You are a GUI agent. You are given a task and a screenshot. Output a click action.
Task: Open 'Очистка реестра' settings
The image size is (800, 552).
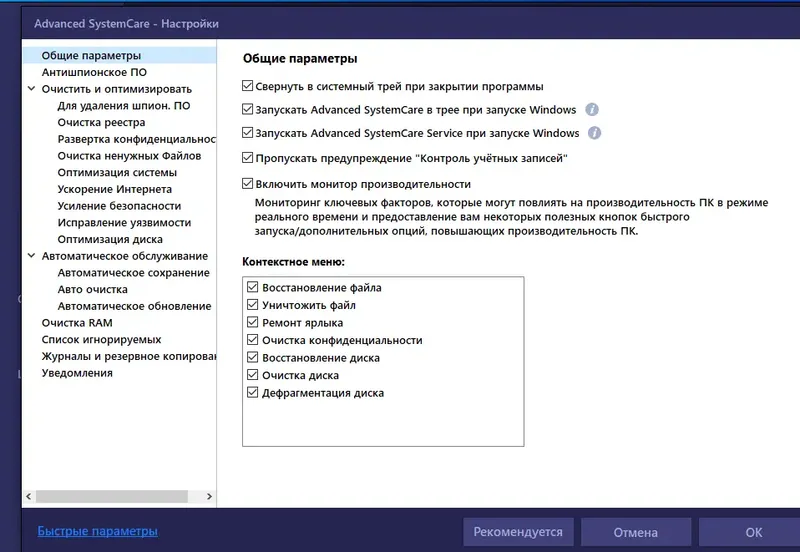coord(101,122)
